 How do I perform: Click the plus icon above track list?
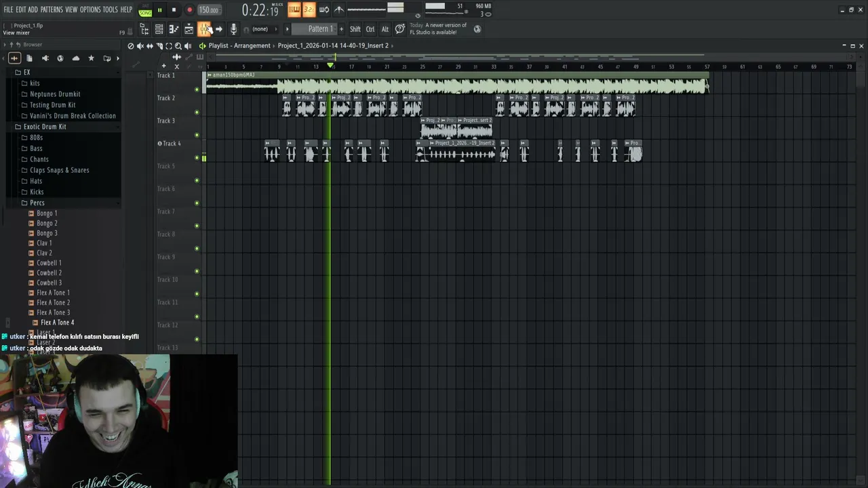tap(163, 66)
